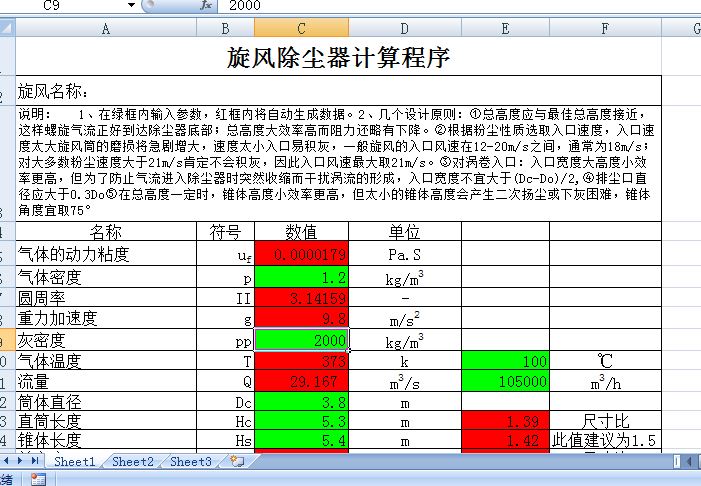Click the m³/h unit cell
This screenshot has width=701, height=486.
click(605, 381)
